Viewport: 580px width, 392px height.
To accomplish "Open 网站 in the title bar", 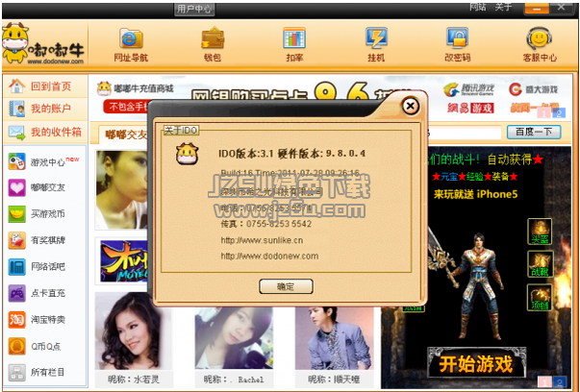I will pos(477,7).
